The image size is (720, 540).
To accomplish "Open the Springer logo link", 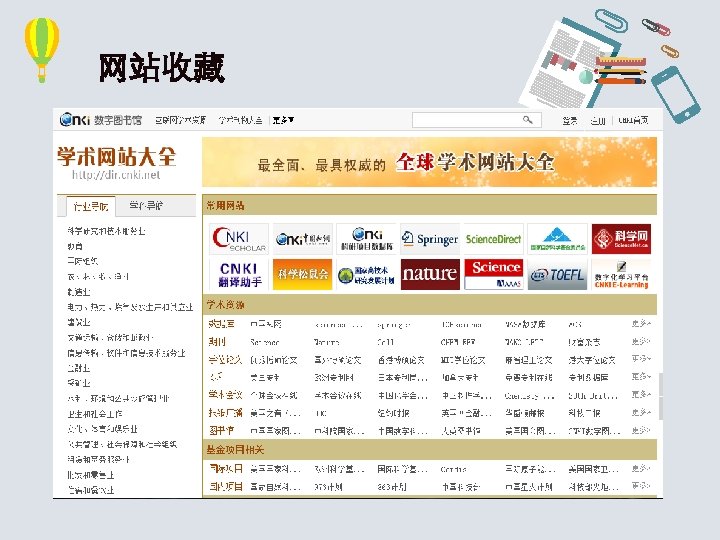I will click(430, 239).
